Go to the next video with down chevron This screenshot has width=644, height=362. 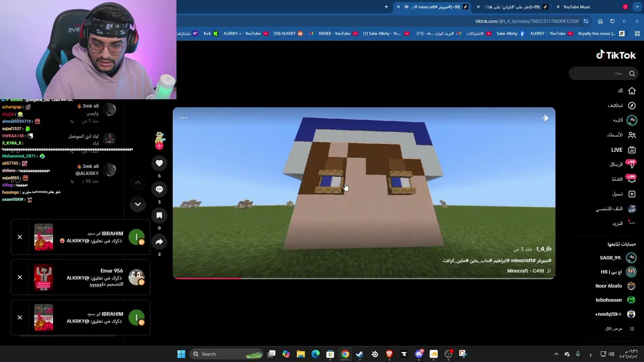coord(137,204)
